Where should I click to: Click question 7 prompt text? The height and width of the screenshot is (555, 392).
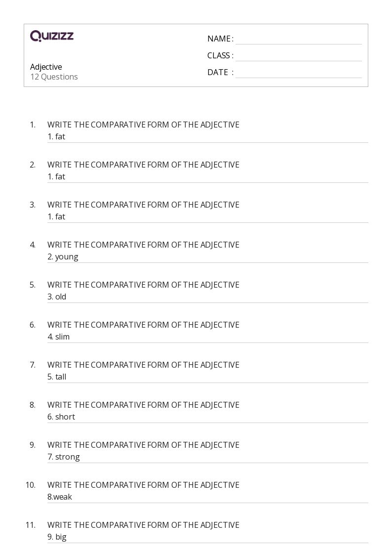[143, 365]
